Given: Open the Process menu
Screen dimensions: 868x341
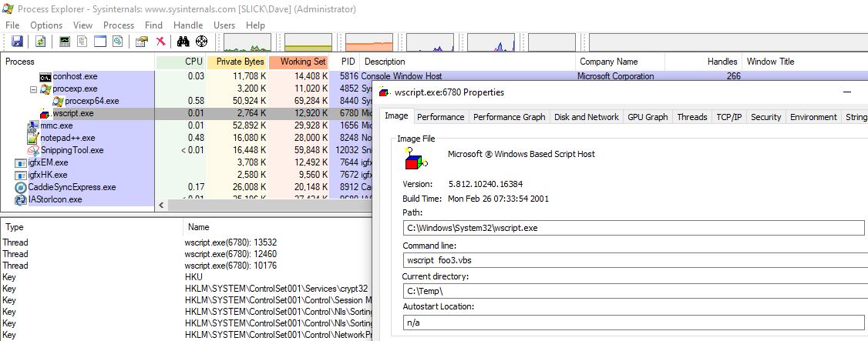Looking at the screenshot, I should pyautogui.click(x=119, y=25).
